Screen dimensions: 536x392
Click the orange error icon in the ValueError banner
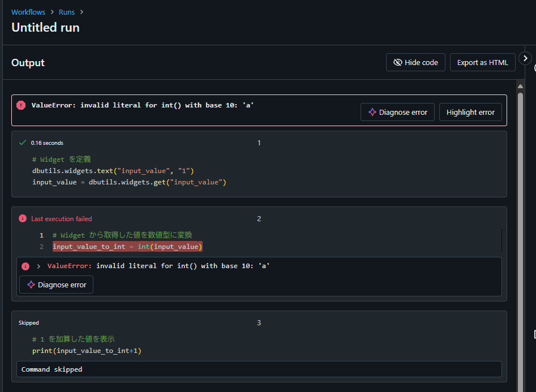(21, 105)
